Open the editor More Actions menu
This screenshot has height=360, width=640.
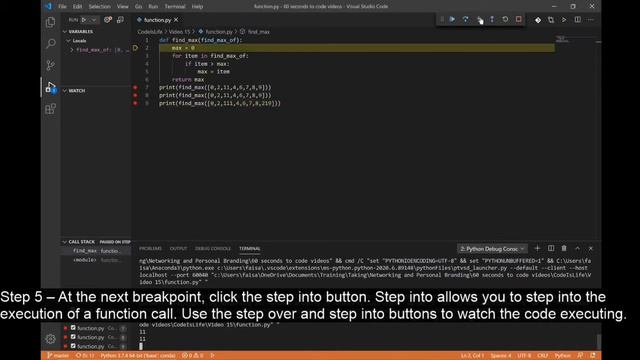591,20
